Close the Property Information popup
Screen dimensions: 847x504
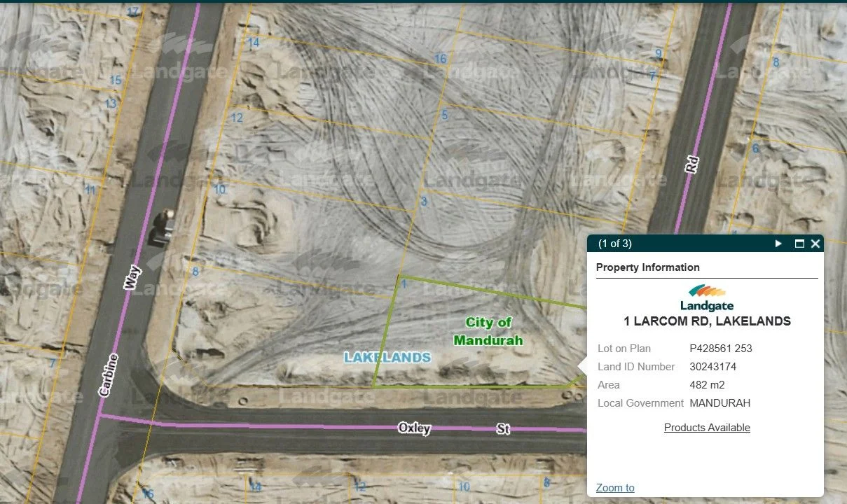[815, 244]
